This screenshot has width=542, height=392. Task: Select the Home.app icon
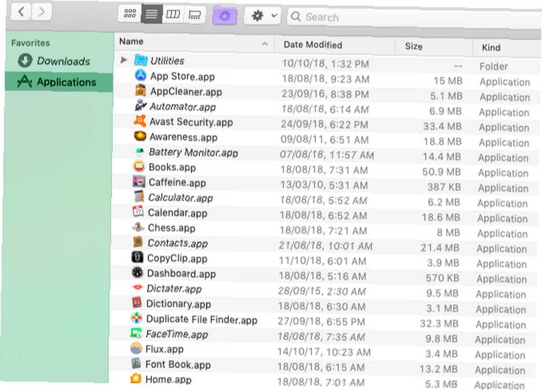click(136, 378)
